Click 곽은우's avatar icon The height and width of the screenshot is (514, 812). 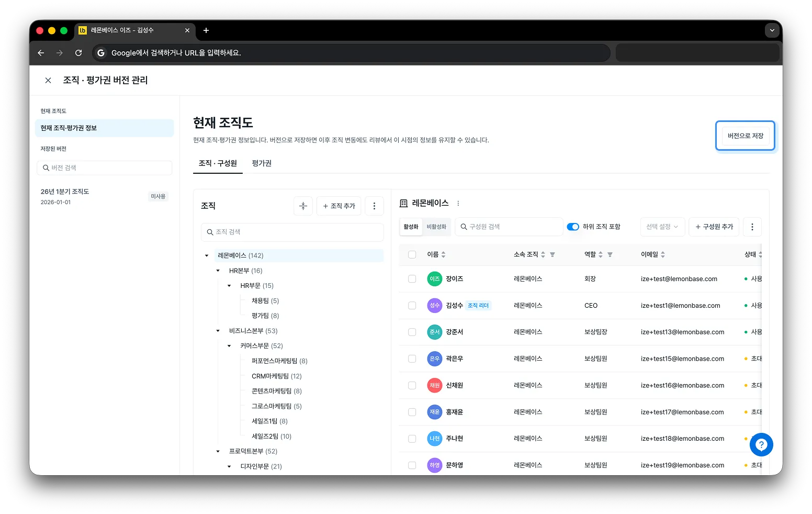(435, 359)
